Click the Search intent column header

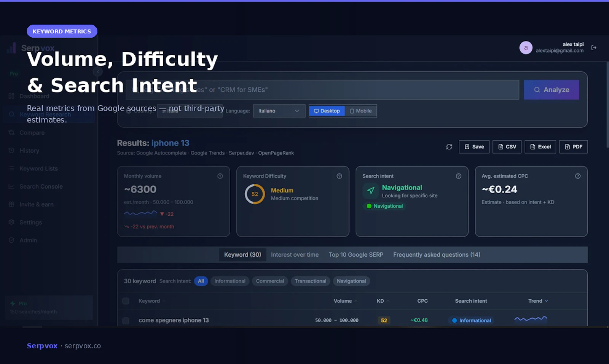coord(471,301)
